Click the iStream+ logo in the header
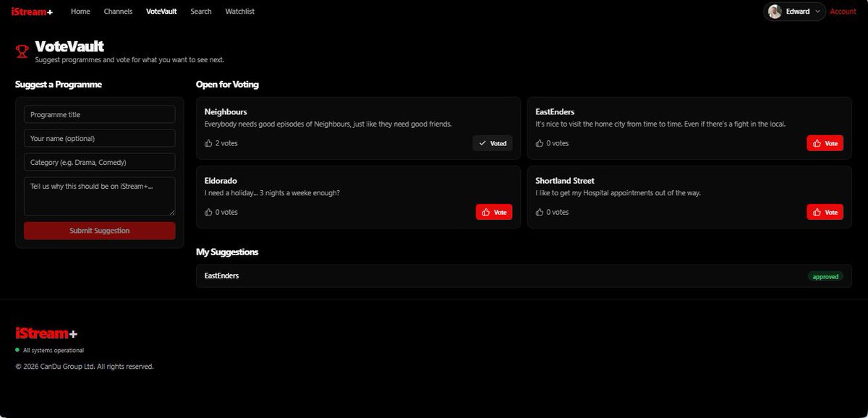The image size is (868, 418). (x=32, y=12)
